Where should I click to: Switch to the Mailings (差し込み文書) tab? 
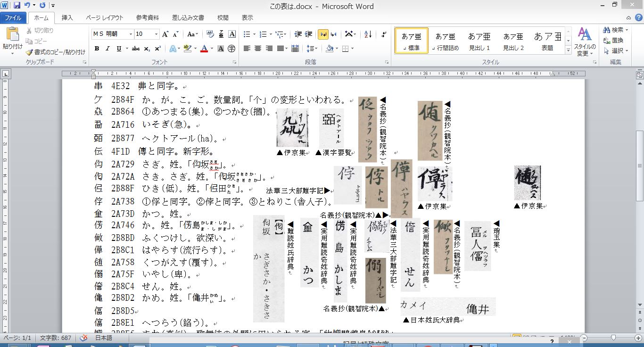click(188, 18)
